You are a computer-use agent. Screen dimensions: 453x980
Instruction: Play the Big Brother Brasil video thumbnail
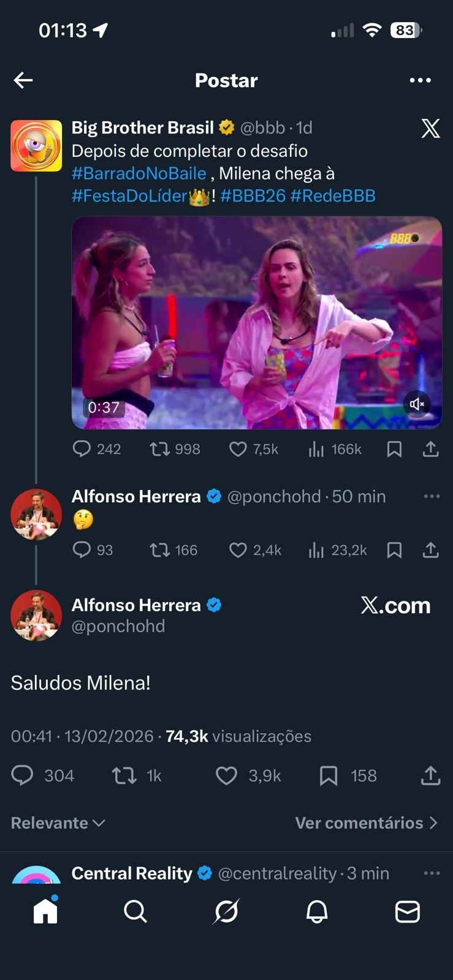click(256, 323)
